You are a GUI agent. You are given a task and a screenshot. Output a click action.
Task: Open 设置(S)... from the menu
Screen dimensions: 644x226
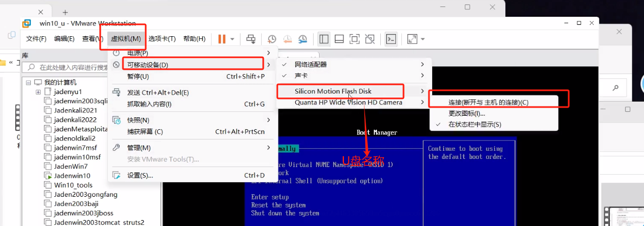193,176
